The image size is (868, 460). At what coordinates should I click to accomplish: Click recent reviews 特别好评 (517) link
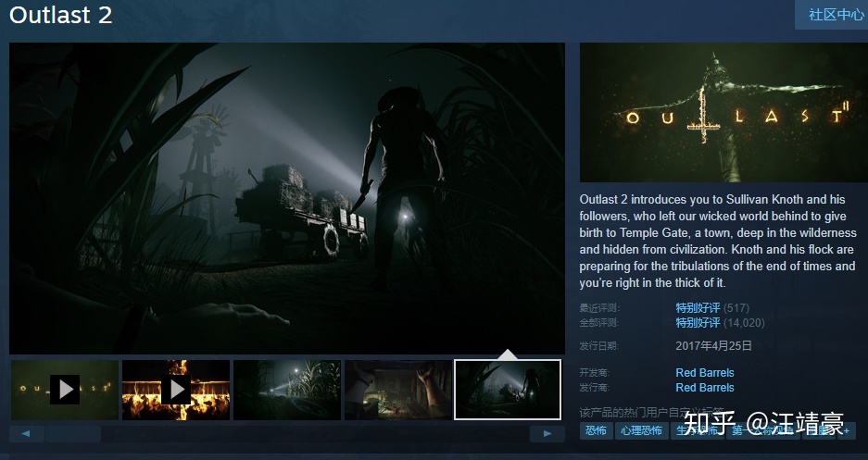[x=711, y=308]
